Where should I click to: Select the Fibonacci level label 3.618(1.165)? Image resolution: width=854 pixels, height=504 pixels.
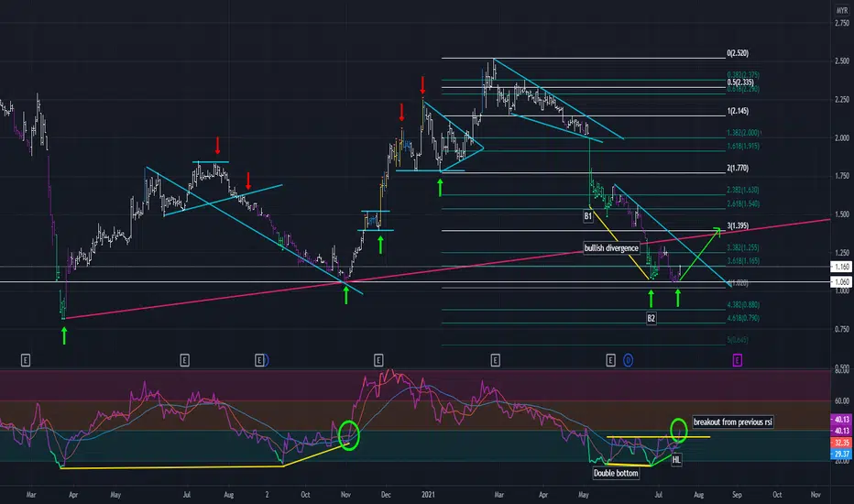[743, 261]
